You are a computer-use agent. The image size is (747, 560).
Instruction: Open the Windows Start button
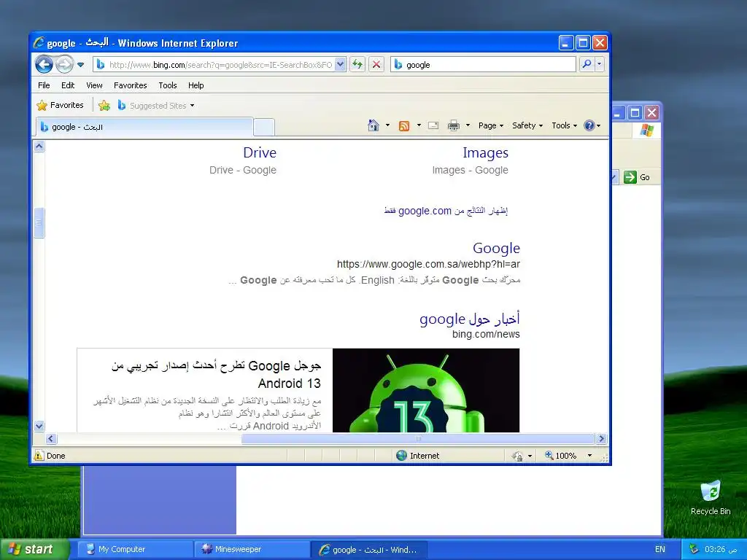[34, 549]
